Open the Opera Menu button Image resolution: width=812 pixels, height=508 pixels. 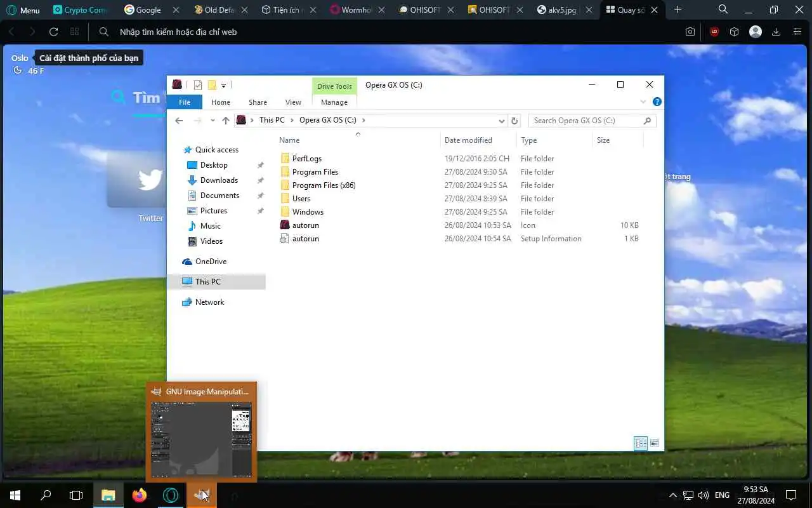tap(23, 10)
